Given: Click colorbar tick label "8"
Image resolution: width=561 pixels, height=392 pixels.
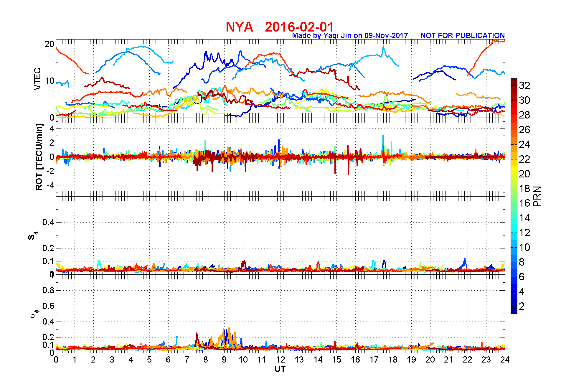Looking at the screenshot, I should [522, 262].
